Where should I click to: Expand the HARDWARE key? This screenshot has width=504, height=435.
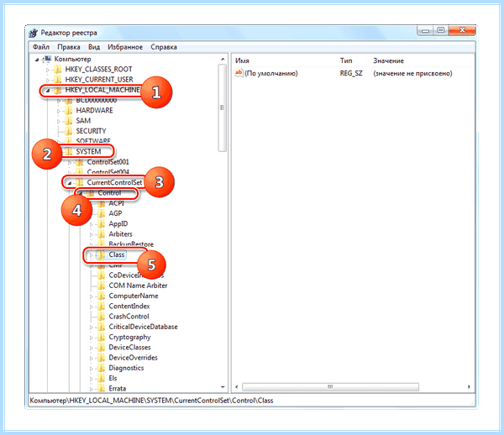click(x=59, y=111)
